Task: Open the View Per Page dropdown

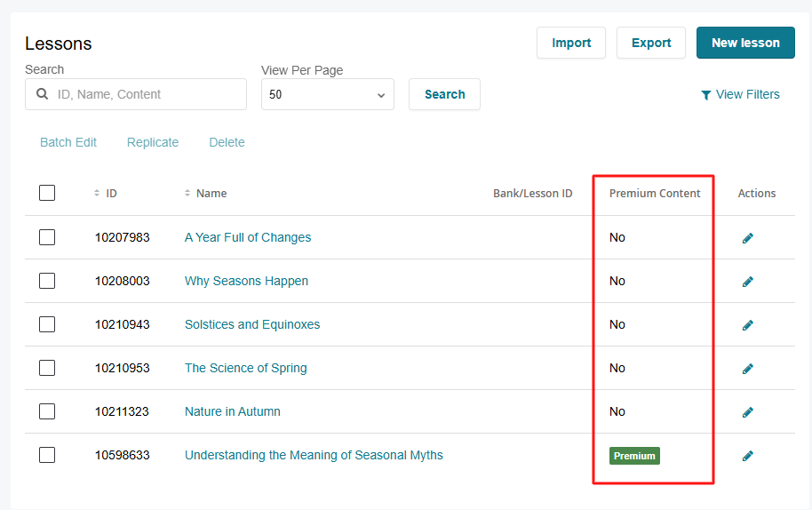Action: pyautogui.click(x=328, y=94)
